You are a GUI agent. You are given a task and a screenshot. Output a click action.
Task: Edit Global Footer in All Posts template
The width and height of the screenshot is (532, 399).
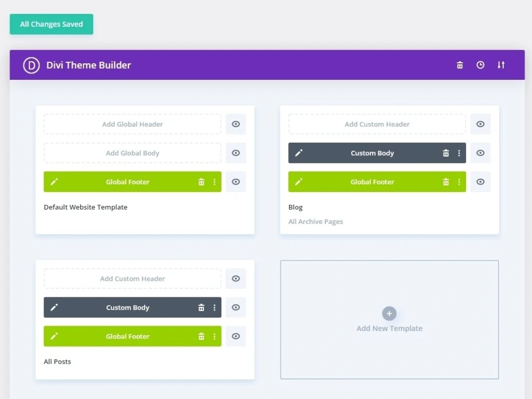54,336
